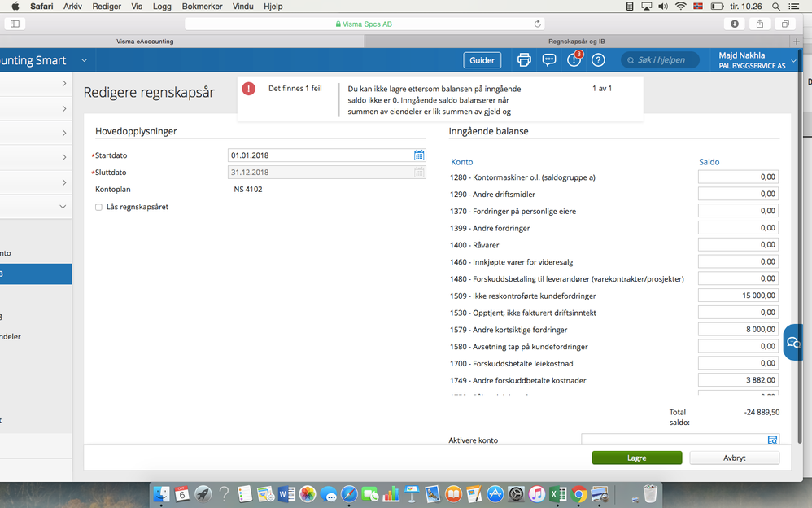The image size is (812, 508).
Task: Collapse the open sidebar section chevron
Action: click(x=63, y=206)
